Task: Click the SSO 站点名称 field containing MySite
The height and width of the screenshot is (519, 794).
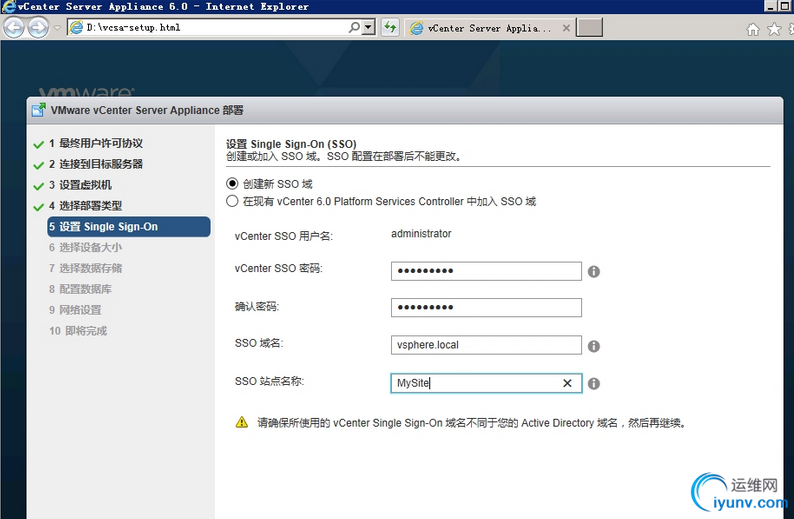Action: click(486, 383)
